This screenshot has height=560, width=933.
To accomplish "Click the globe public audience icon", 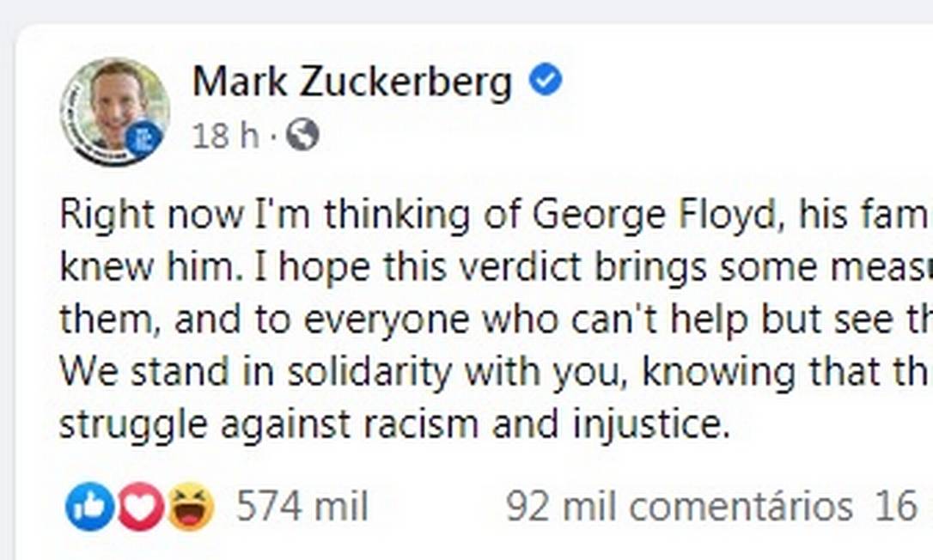I will click(x=302, y=135).
